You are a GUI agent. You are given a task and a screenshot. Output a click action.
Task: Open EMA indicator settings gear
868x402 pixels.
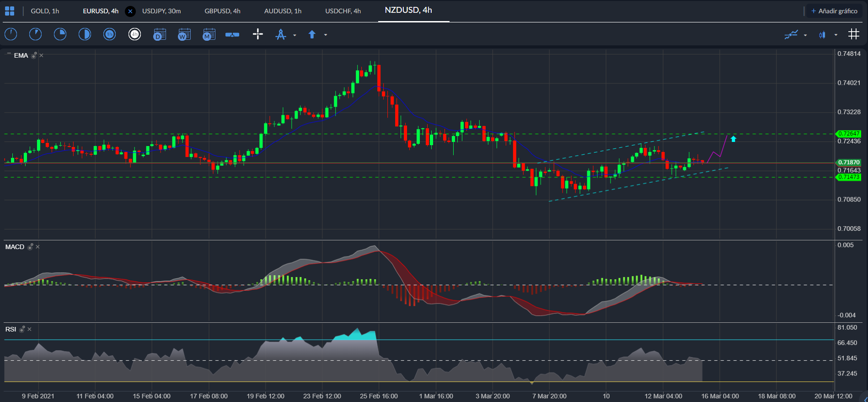34,55
